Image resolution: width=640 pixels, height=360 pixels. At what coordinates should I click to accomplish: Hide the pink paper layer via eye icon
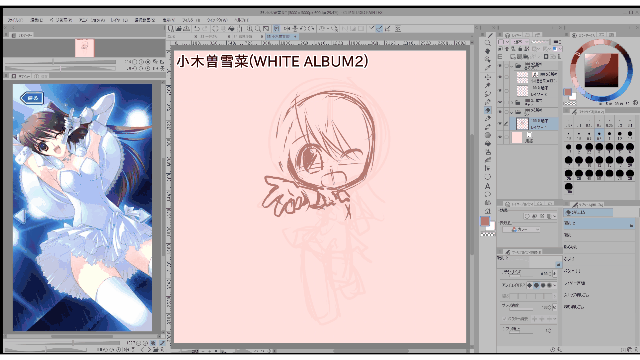(x=500, y=138)
